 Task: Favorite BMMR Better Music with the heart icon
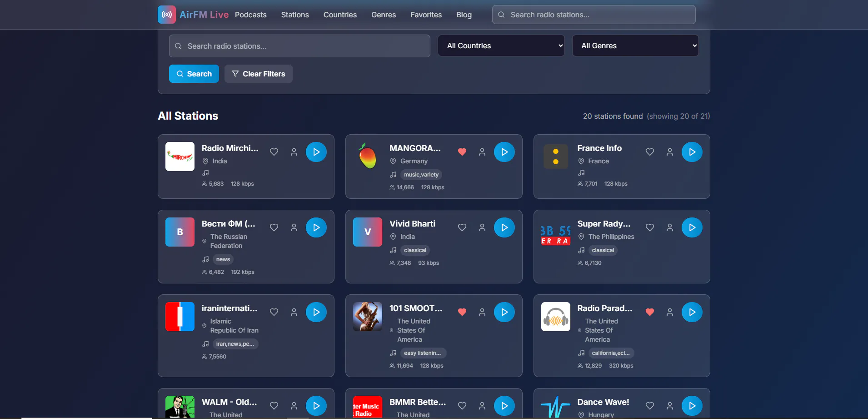point(462,406)
